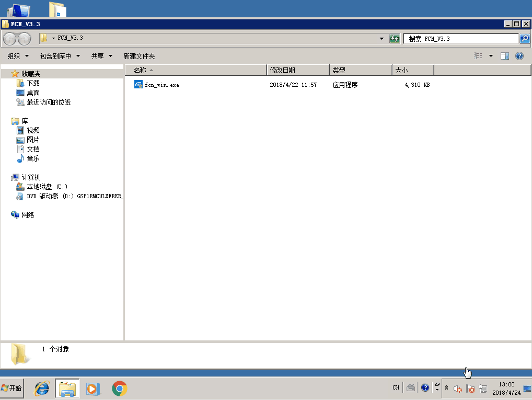
Task: Open the address bar history dropdown
Action: [381, 39]
